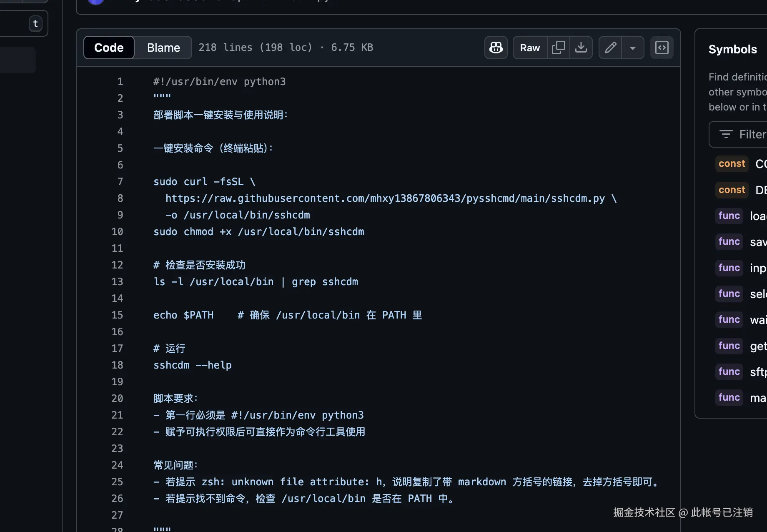Open the Raw view of the file

coord(529,47)
